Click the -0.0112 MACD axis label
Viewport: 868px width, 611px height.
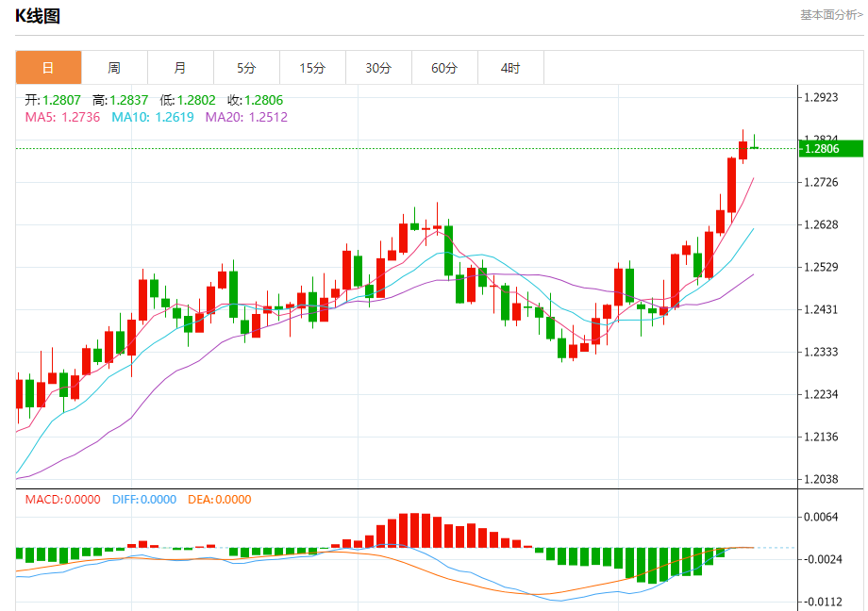coord(821,602)
